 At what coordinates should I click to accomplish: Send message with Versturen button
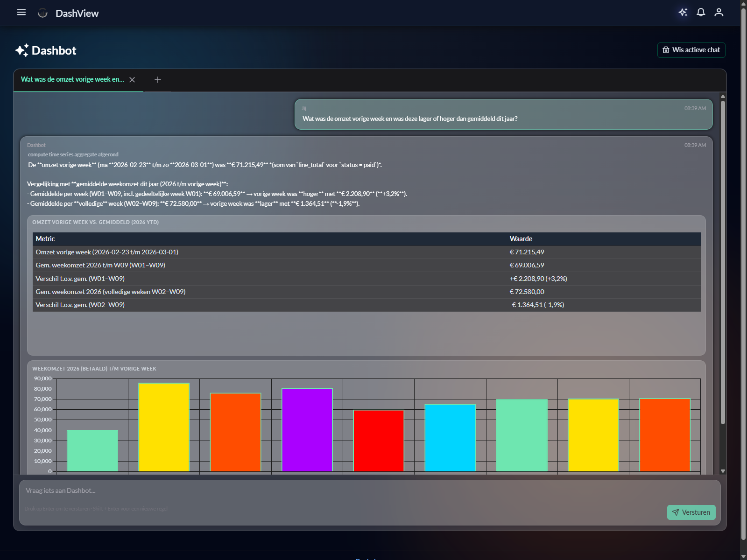691,512
